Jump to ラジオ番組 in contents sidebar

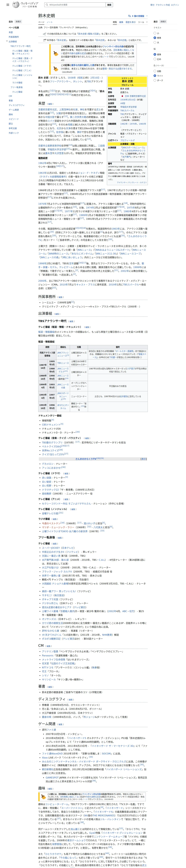[x=17, y=83]
